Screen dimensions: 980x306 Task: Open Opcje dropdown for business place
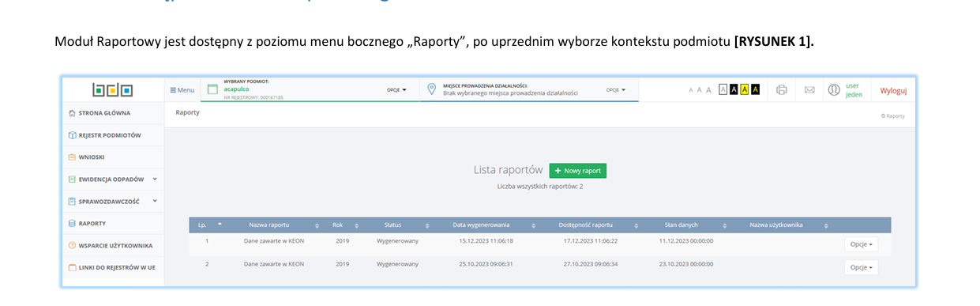point(616,90)
